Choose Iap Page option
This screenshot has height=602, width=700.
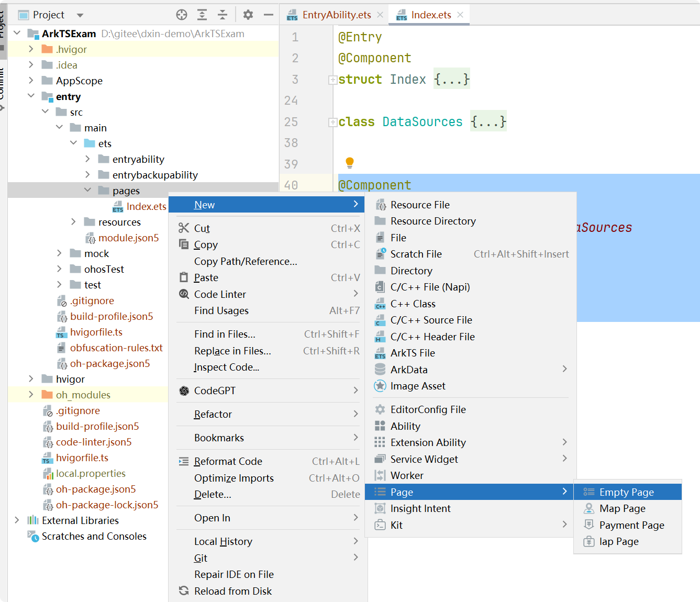(628, 541)
